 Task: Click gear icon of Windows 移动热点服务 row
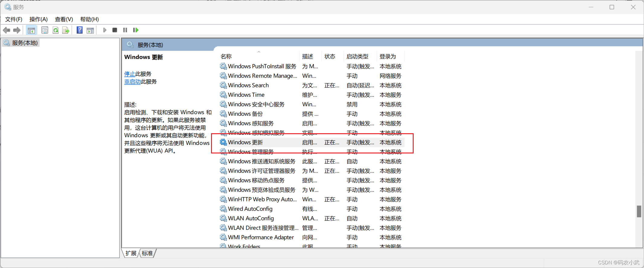(x=223, y=180)
